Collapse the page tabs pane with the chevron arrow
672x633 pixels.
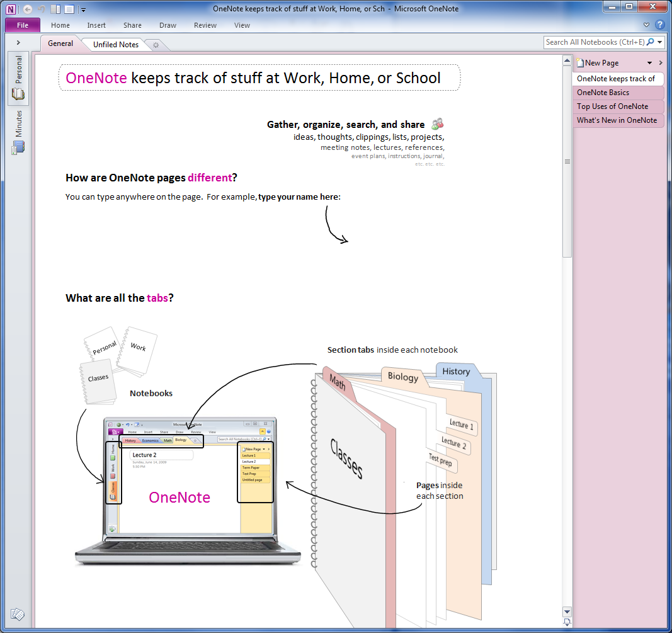coord(661,63)
